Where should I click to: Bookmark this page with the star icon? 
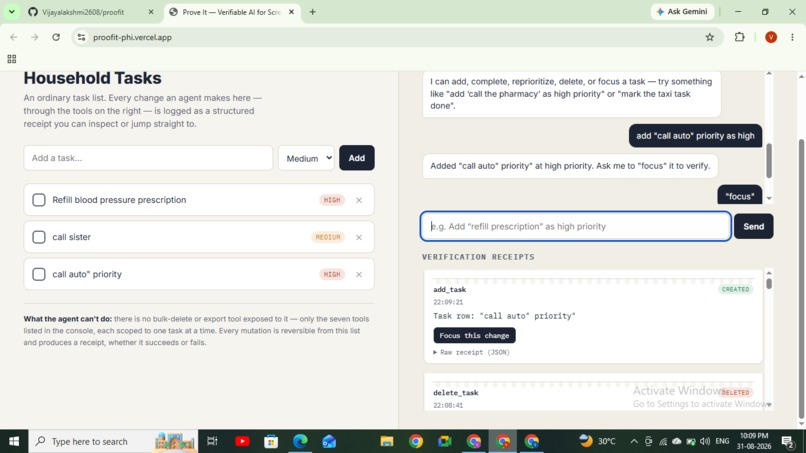click(710, 37)
